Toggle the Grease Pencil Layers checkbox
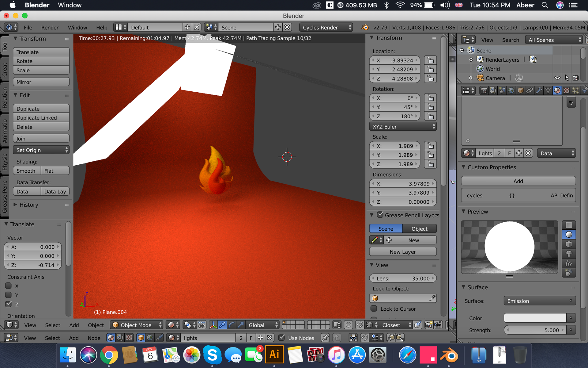 tap(380, 215)
